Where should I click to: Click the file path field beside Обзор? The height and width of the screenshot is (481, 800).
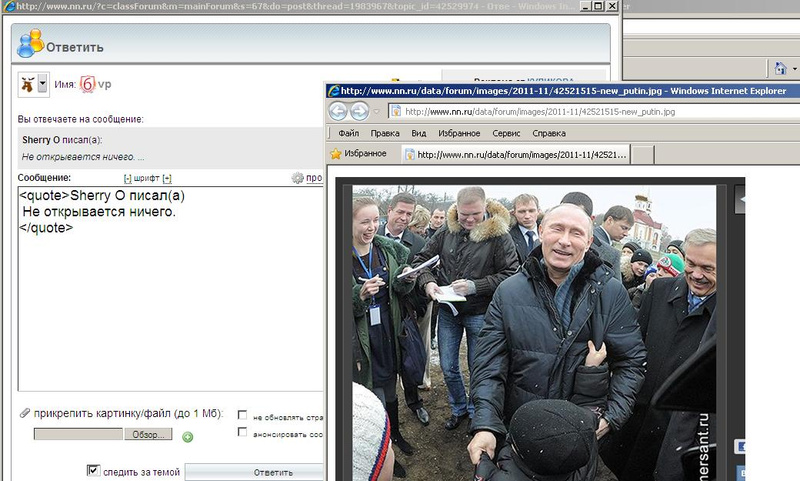tap(78, 434)
